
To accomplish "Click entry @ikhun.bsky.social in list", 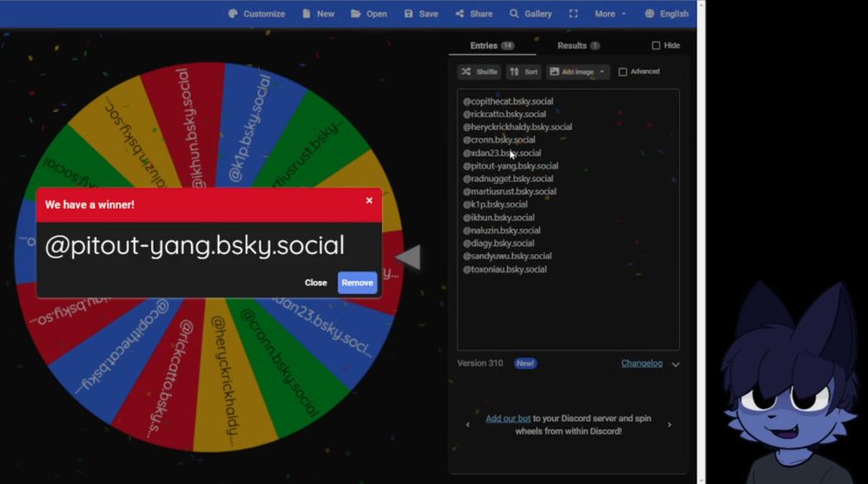I will [x=498, y=218].
